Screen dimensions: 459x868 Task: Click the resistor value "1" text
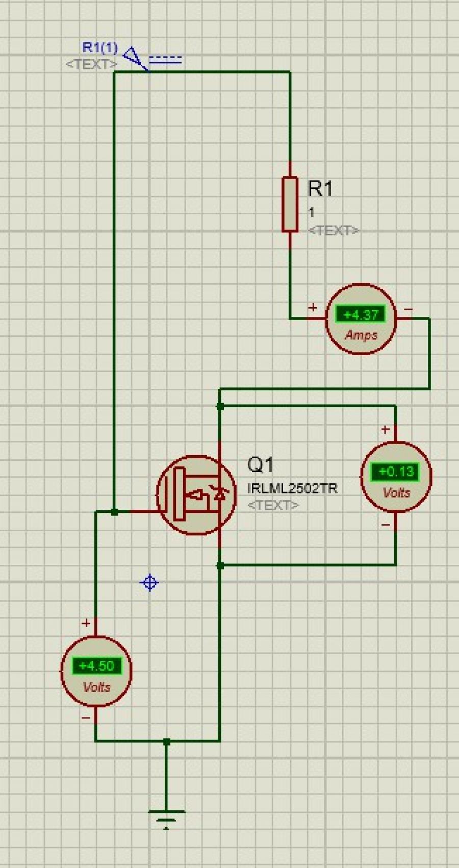(x=312, y=212)
